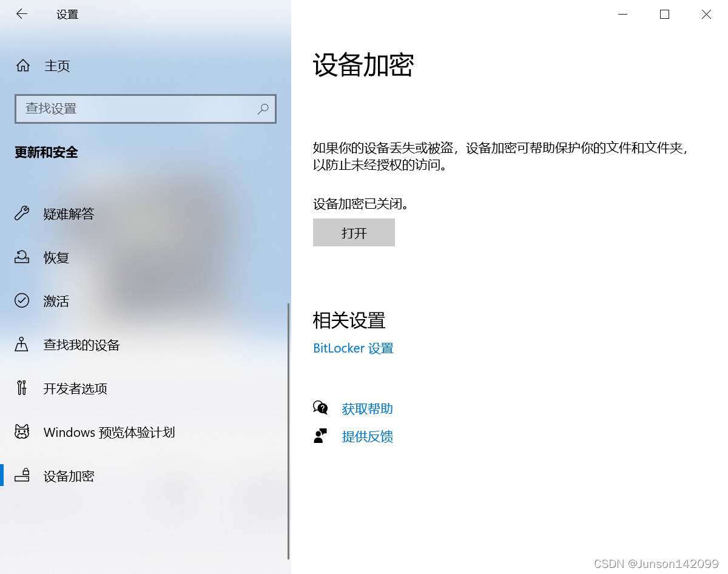Select the 疑难解答 wrench icon
728x574 pixels.
[x=22, y=214]
